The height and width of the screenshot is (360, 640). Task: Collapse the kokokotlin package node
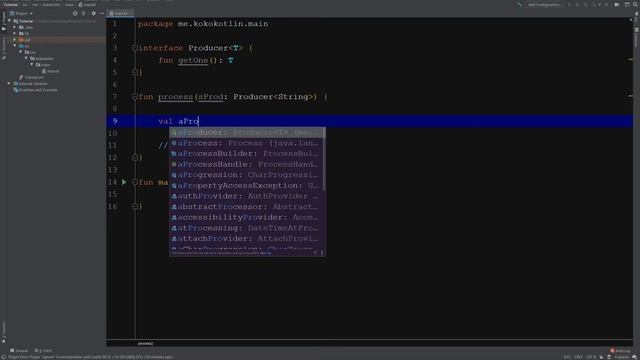(x=27, y=58)
